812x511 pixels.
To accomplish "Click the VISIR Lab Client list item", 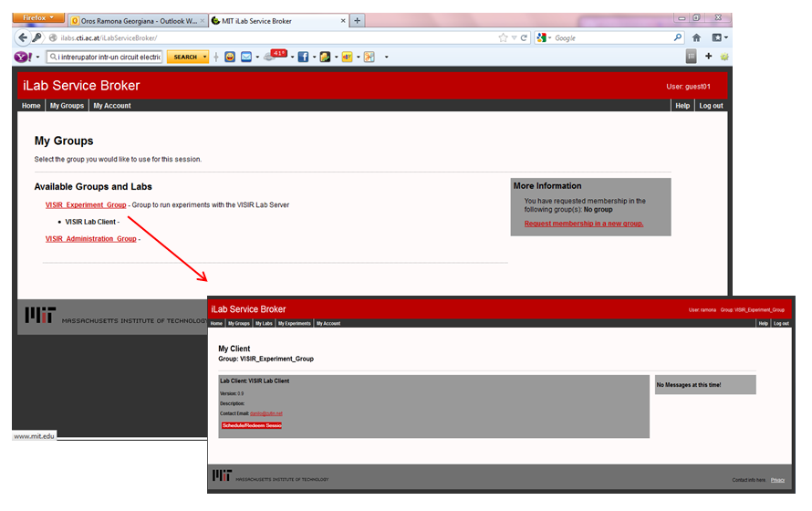I will [90, 222].
